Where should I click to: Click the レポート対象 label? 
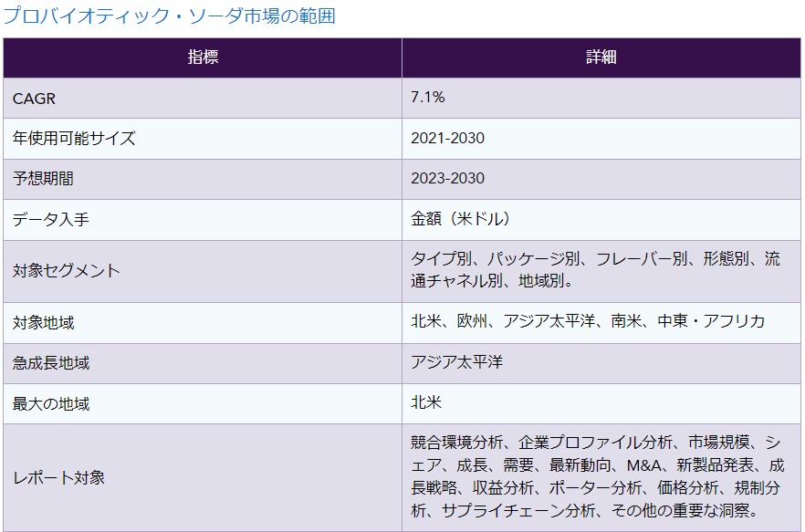[x=58, y=478]
